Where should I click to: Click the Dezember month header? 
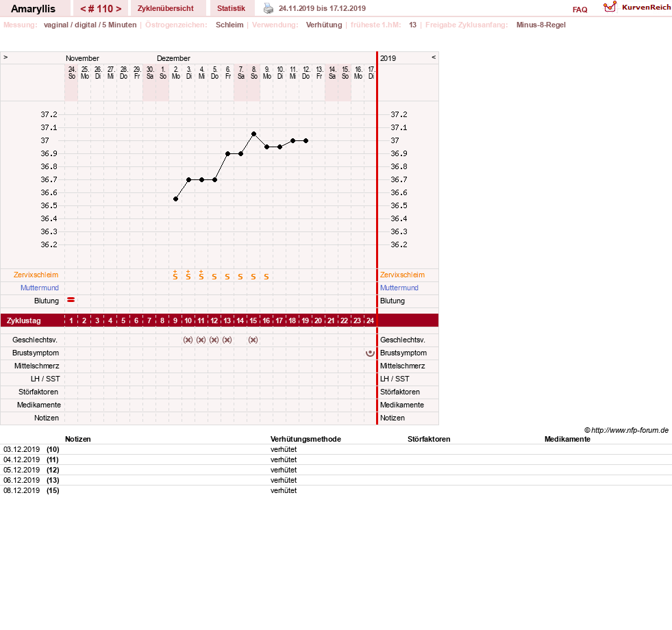173,58
